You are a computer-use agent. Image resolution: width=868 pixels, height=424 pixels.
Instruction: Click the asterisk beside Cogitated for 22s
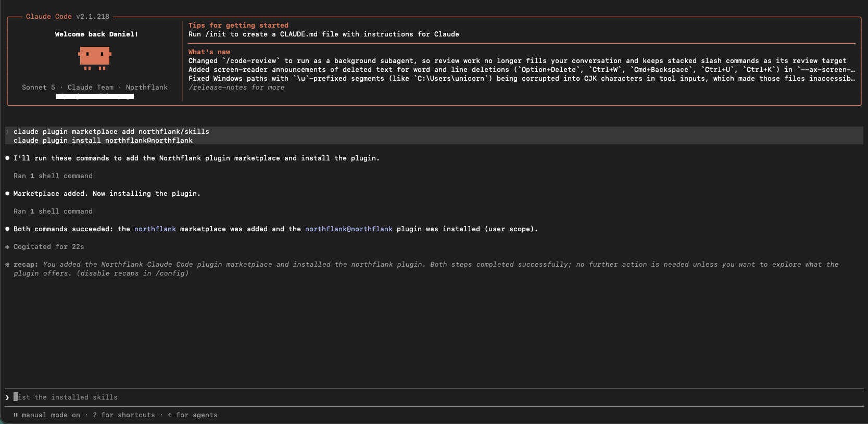coord(7,247)
